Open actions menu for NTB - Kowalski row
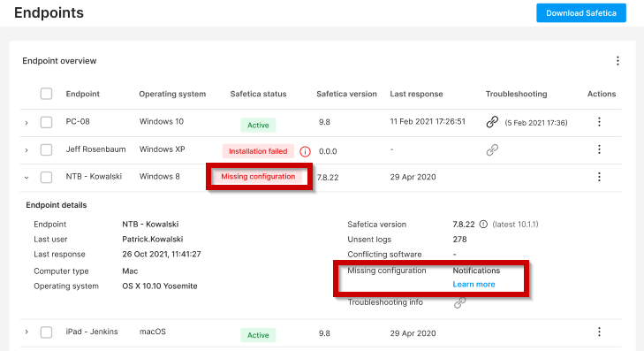 (x=599, y=177)
